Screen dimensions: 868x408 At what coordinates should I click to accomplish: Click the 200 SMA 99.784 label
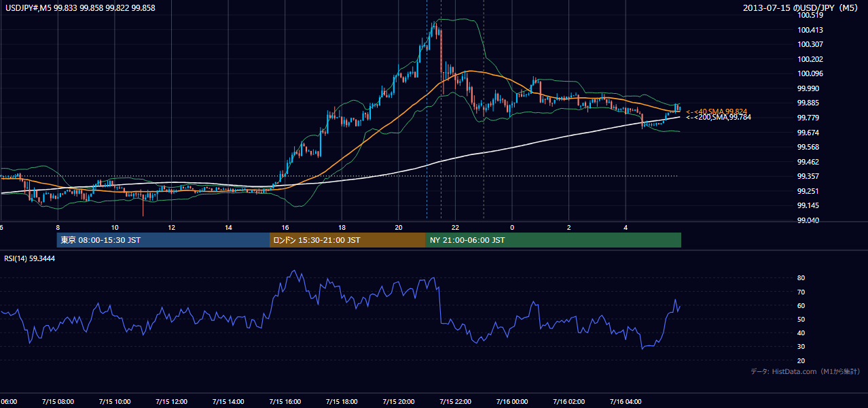coord(718,118)
